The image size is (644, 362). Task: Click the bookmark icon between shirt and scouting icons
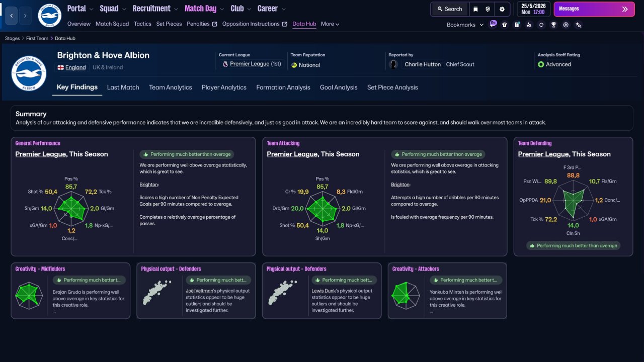click(x=517, y=25)
